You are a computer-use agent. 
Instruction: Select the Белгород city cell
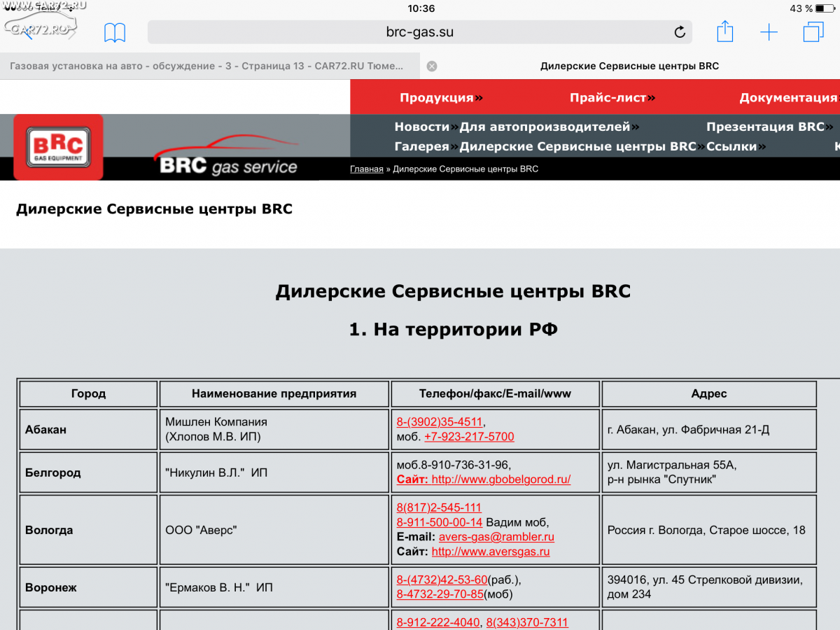point(88,472)
